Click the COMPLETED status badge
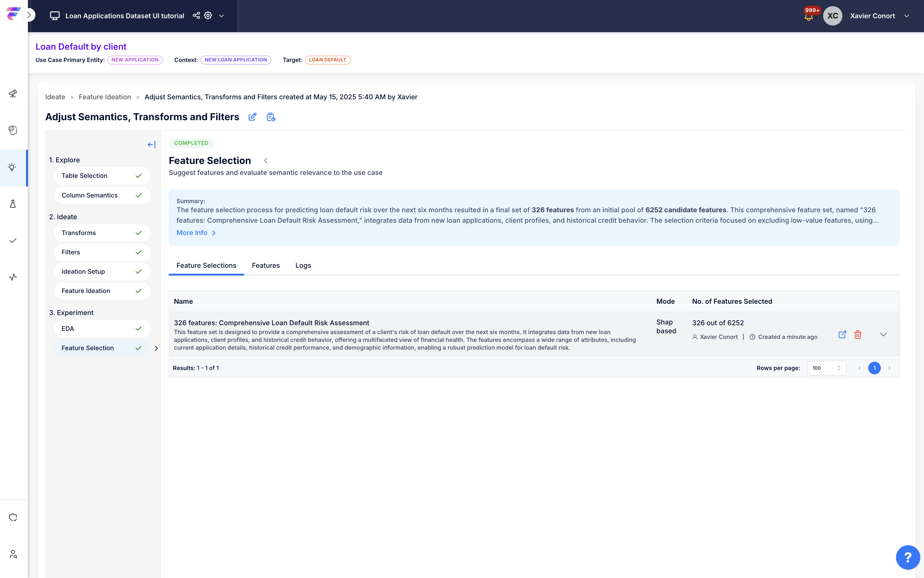 click(x=191, y=143)
